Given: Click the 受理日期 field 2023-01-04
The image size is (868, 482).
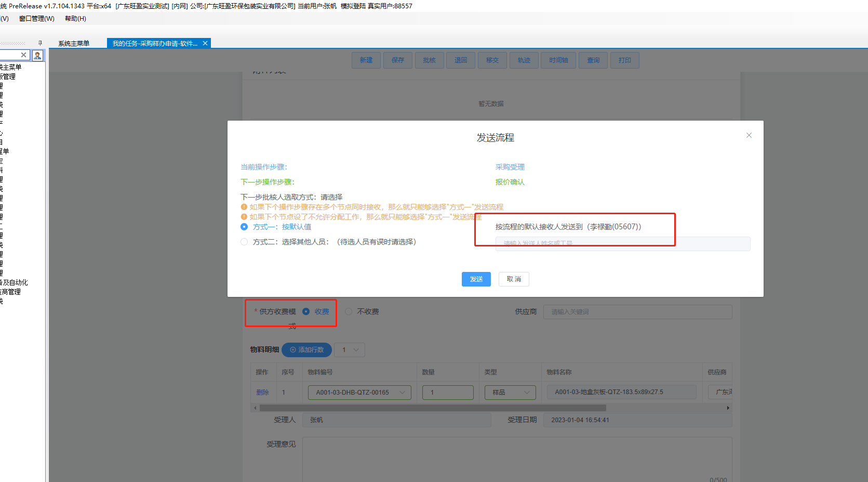Looking at the screenshot, I should coord(638,420).
